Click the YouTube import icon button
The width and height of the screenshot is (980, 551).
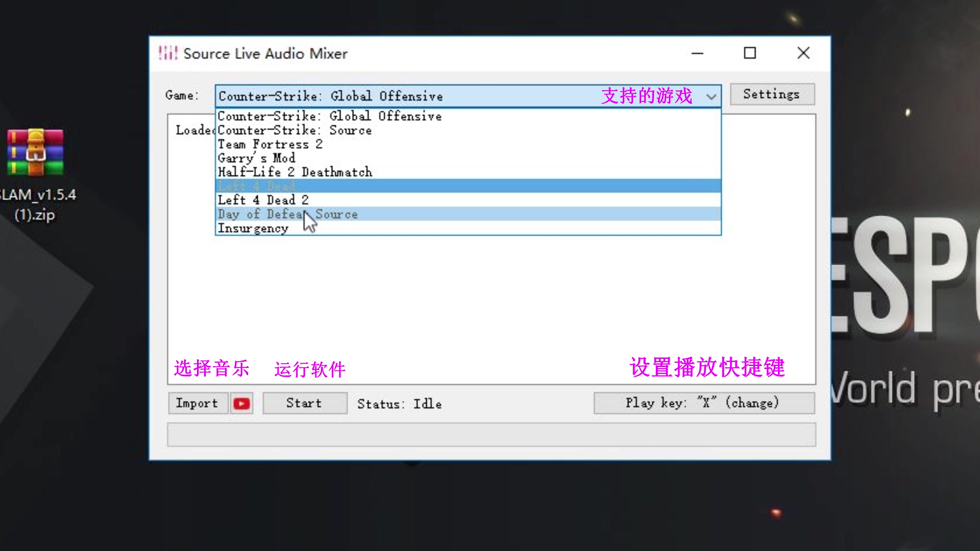pos(241,404)
